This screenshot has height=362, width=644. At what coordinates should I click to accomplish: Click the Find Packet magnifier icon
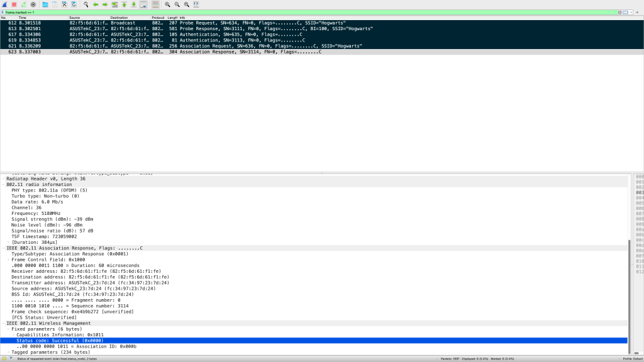pyautogui.click(x=86, y=4)
